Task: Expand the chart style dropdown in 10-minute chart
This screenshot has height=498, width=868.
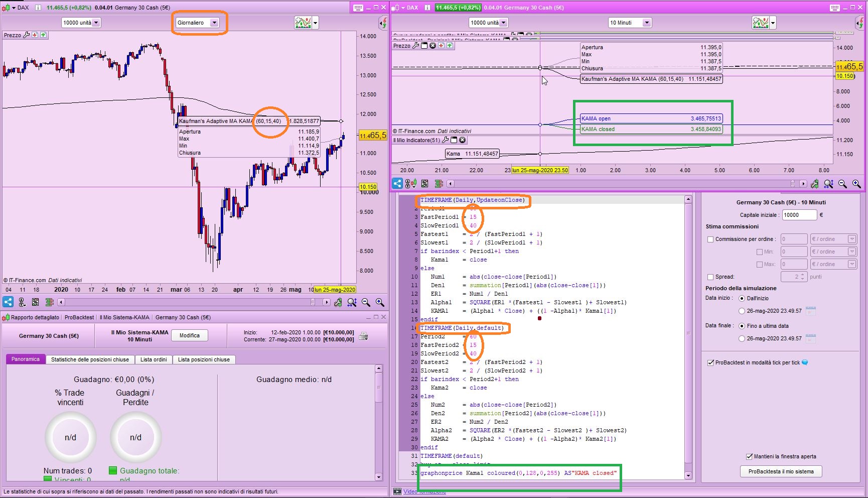Action: 773,23
